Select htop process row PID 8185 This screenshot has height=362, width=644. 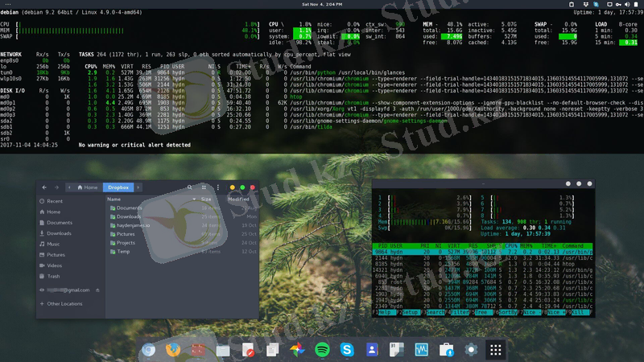[482, 264]
